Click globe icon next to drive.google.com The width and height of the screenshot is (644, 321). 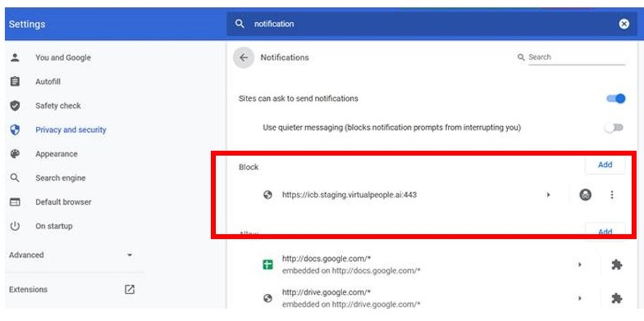coord(268,298)
